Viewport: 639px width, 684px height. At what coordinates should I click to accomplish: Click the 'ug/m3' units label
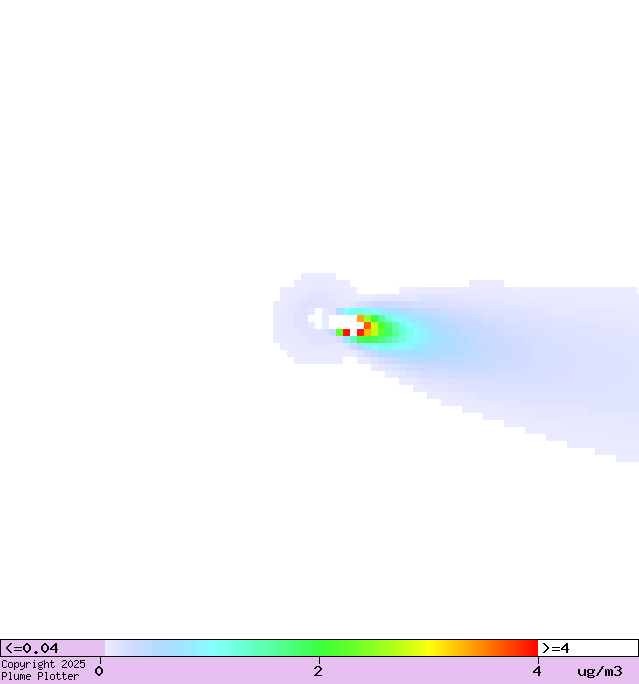pyautogui.click(x=600, y=671)
